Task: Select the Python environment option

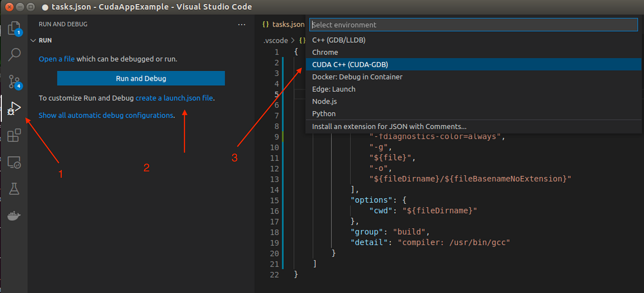Action: pyautogui.click(x=324, y=113)
